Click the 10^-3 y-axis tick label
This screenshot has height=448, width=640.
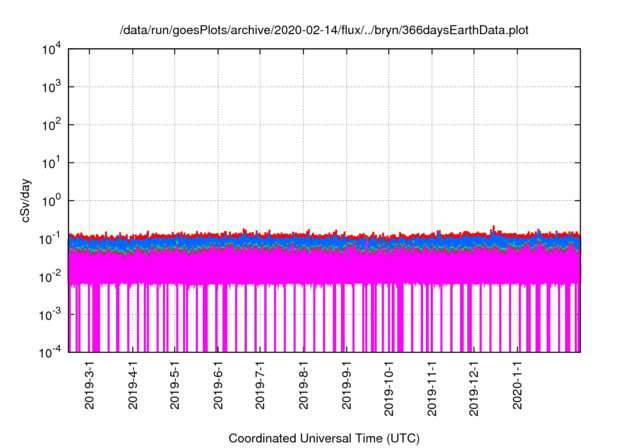(50, 315)
